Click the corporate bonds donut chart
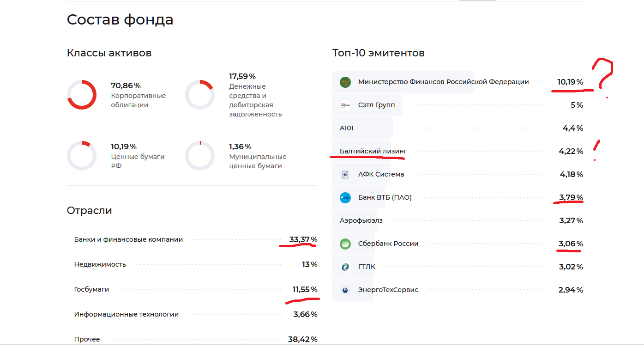Screen dimensions: 644x348 82,95
